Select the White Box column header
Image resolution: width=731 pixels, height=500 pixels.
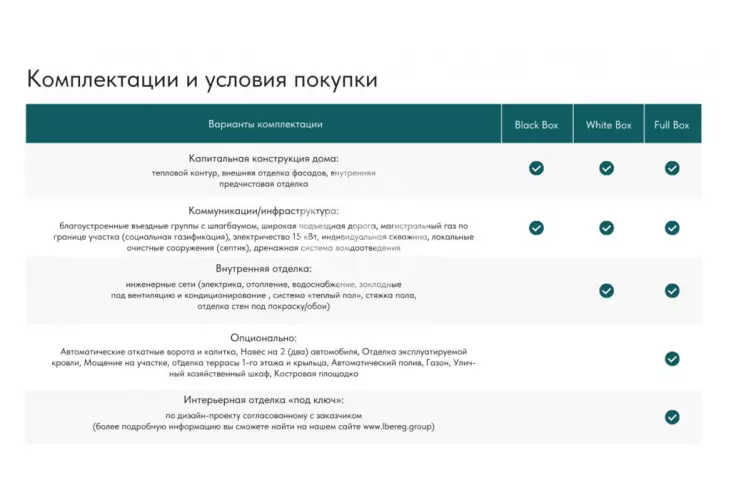coord(608,123)
